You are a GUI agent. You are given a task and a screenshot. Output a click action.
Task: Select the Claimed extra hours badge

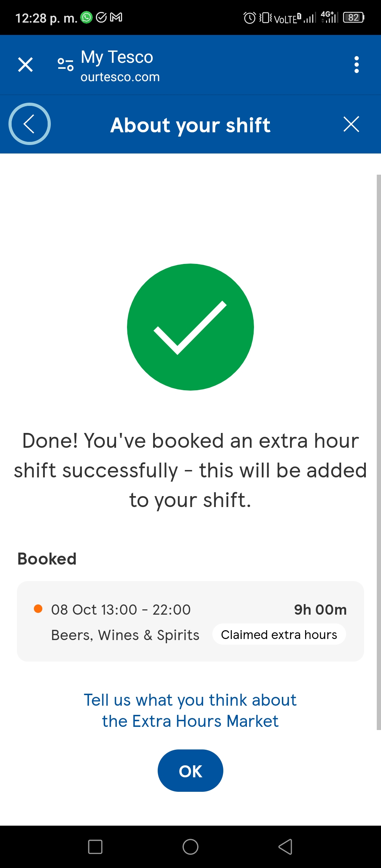click(x=279, y=634)
